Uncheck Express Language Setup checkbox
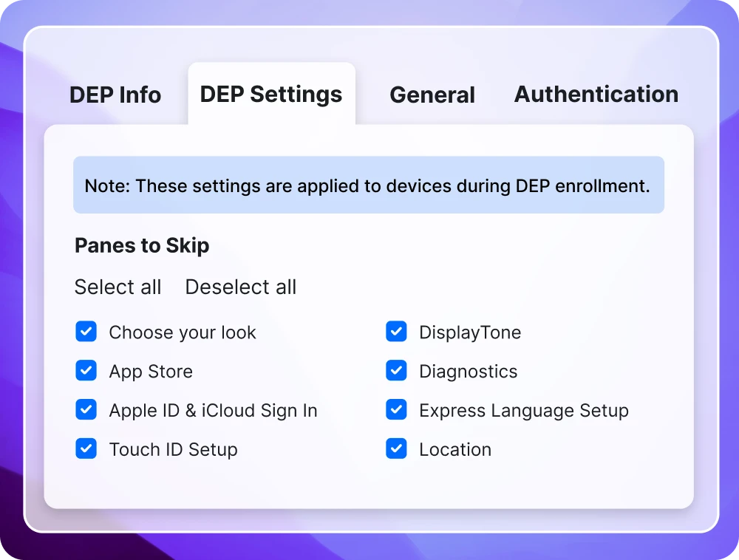 coord(396,410)
